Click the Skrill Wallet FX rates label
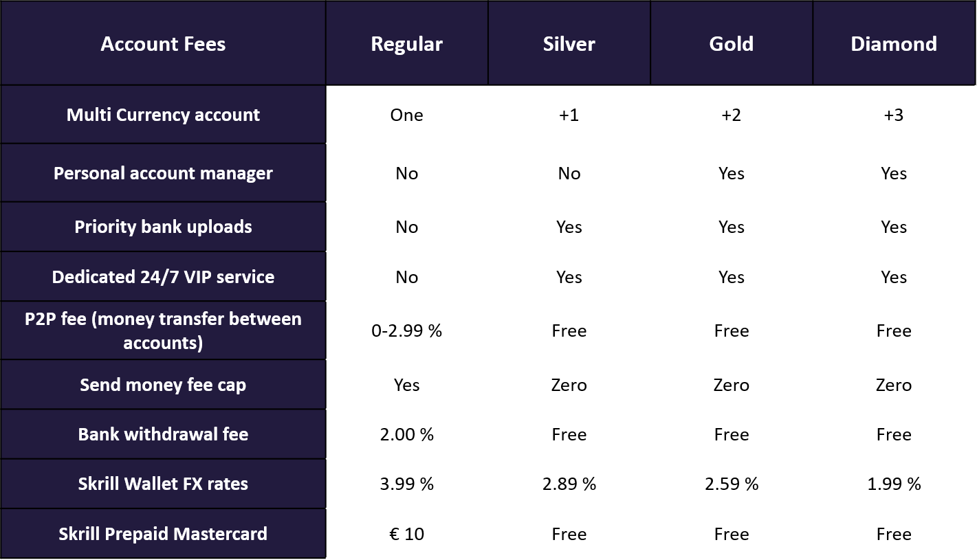This screenshot has width=977, height=560. [x=163, y=484]
